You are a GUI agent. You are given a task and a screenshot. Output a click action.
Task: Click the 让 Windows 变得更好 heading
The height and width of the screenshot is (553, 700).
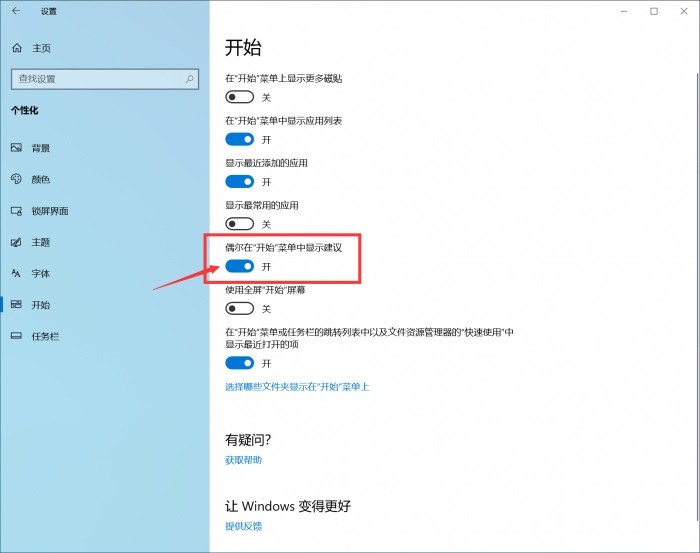(x=288, y=506)
